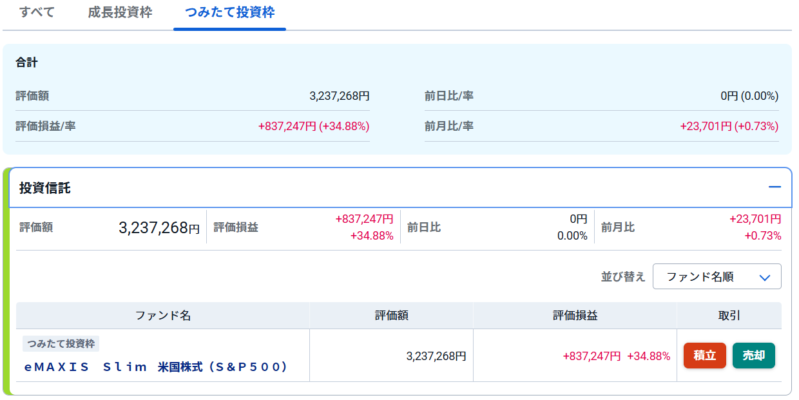Click the chevron arrow in sort box

pos(766,277)
